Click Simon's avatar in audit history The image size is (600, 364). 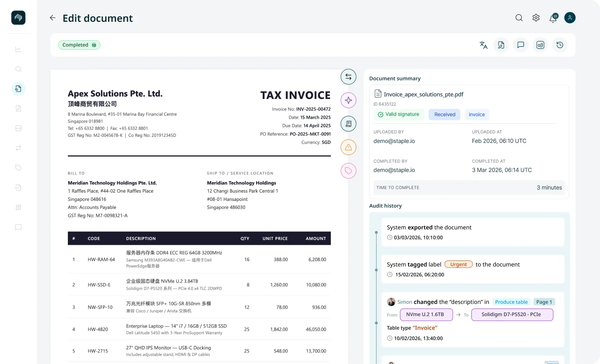pos(391,302)
